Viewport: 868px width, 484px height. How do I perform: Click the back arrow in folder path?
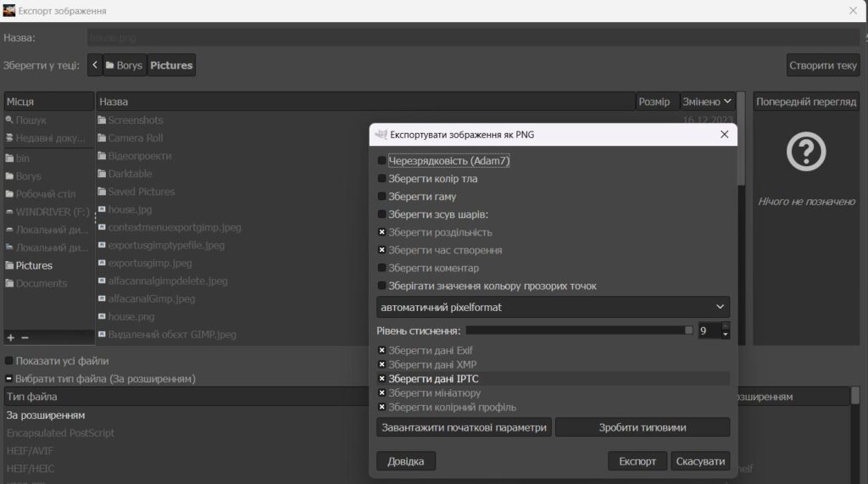(x=95, y=64)
